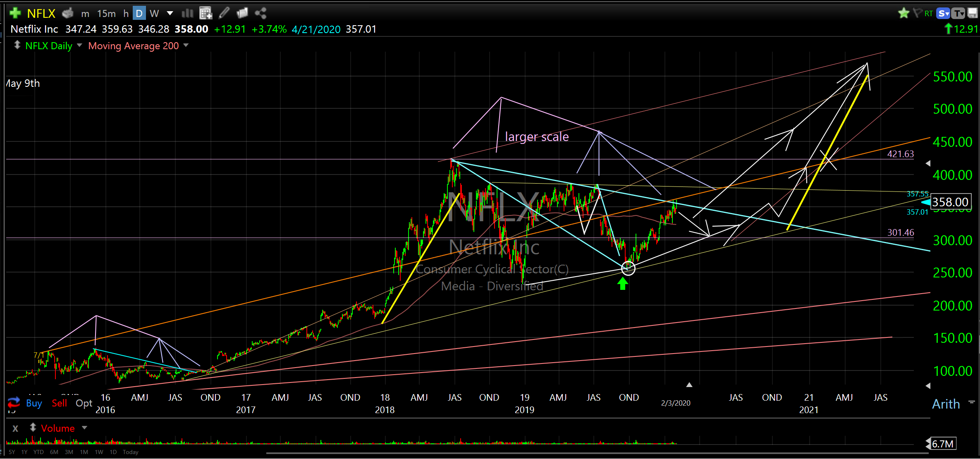Click the bar chart style icon

tap(187, 13)
